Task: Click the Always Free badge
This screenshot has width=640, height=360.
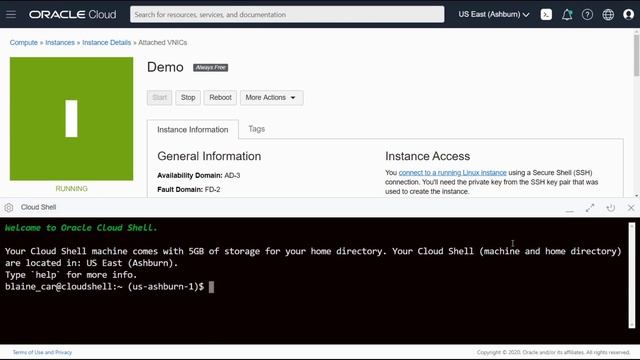Action: (211, 68)
